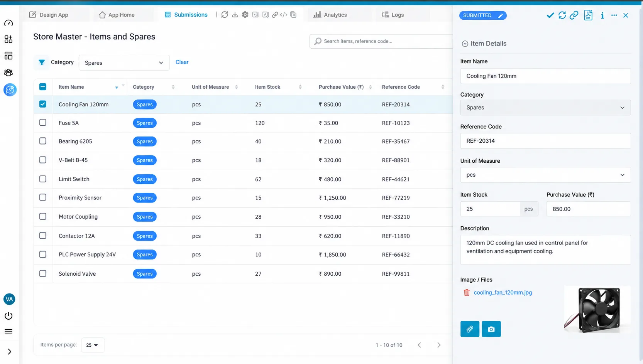Viewport: 643px width, 364px height.
Task: Go to next page of results
Action: coord(439,345)
